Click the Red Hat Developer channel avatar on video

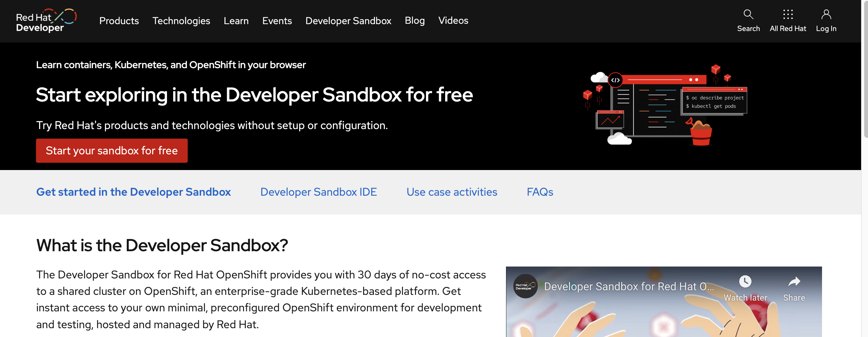click(x=526, y=286)
